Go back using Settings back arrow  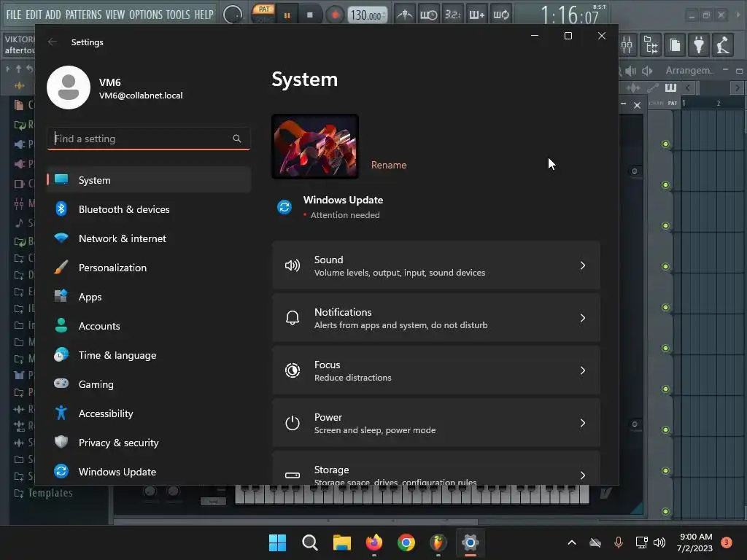coord(53,42)
